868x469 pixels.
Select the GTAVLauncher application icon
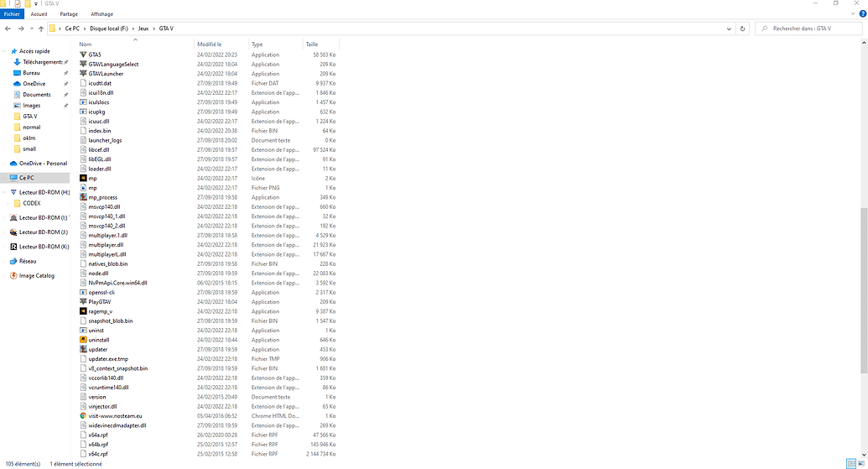(83, 74)
